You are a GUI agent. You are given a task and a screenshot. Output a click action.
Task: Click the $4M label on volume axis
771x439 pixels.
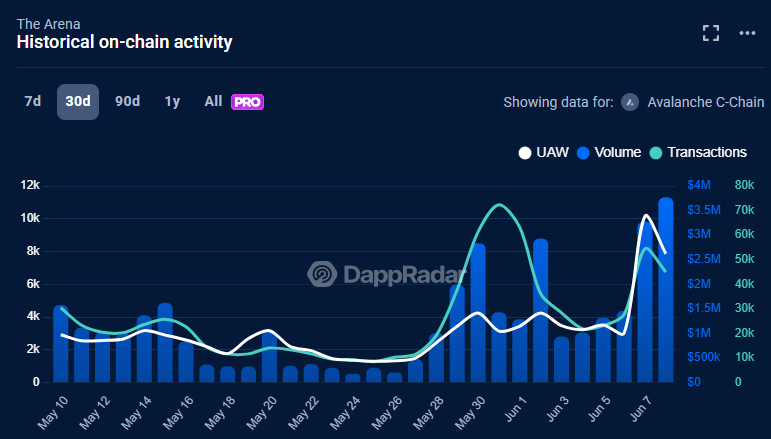click(x=699, y=185)
